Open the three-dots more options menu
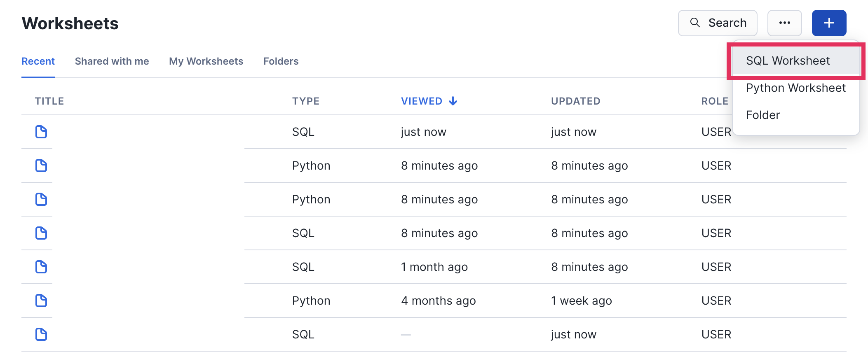868x359 pixels. (784, 23)
